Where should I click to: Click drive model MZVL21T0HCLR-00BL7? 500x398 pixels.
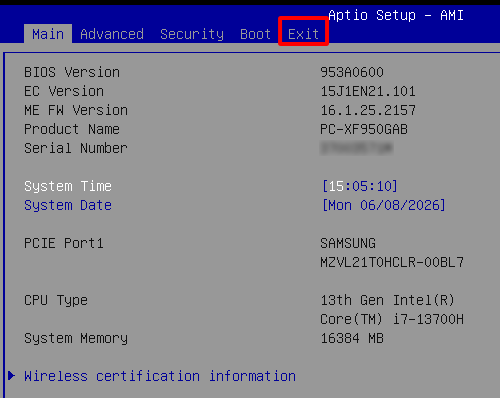click(x=392, y=262)
